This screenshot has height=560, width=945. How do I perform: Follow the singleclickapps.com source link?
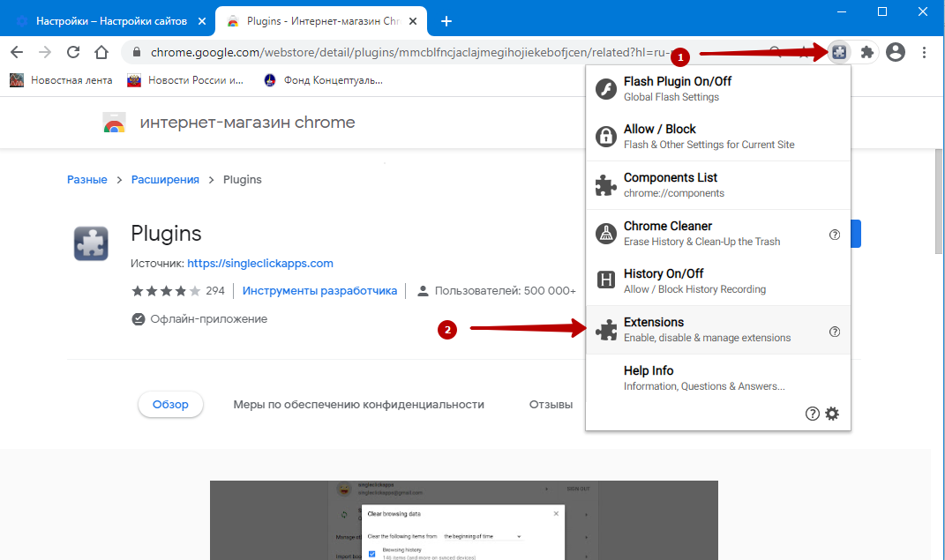tap(260, 264)
